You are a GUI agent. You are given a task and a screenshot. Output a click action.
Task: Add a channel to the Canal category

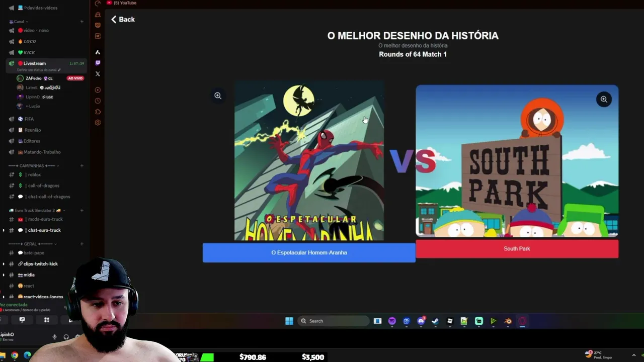click(x=82, y=22)
